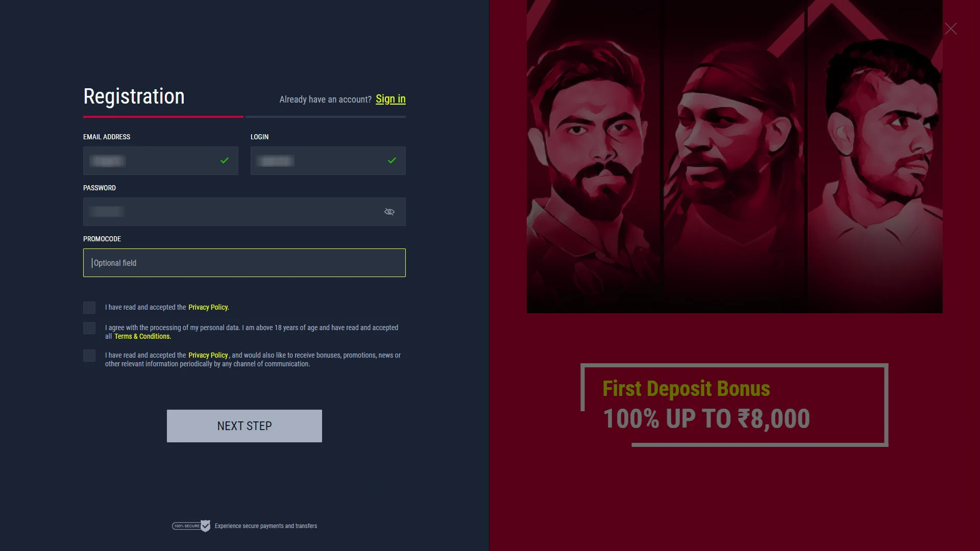The width and height of the screenshot is (980, 551).
Task: Click Sign in link to switch to login
Action: (x=390, y=99)
